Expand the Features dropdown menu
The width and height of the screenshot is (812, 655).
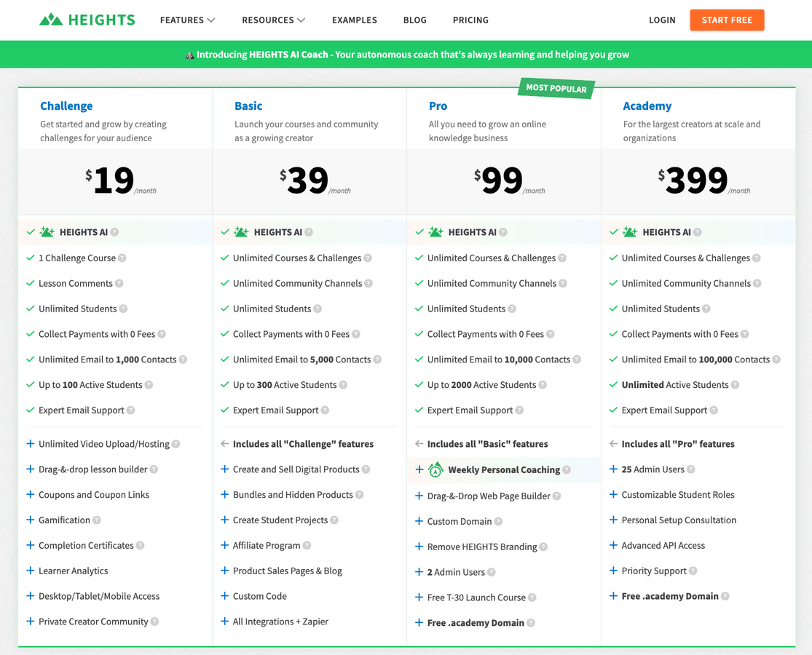pyautogui.click(x=187, y=20)
